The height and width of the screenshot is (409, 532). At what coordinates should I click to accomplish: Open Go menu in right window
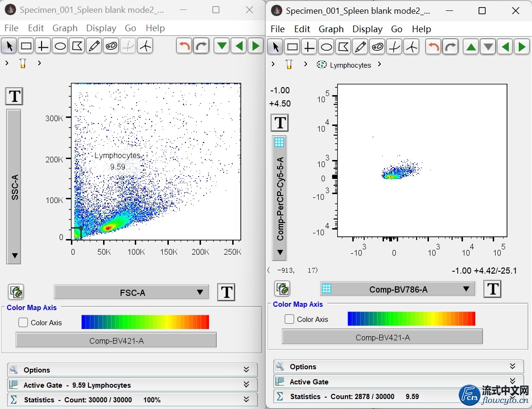point(397,29)
